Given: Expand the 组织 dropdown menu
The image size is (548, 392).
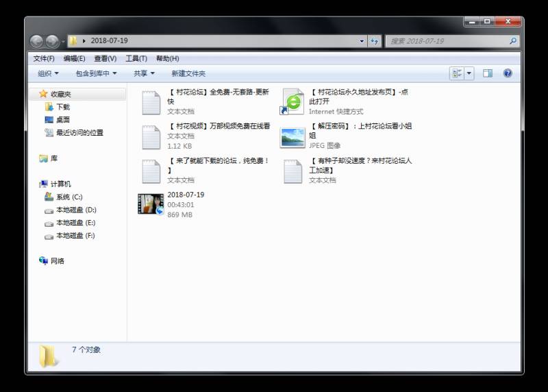Looking at the screenshot, I should [x=48, y=73].
